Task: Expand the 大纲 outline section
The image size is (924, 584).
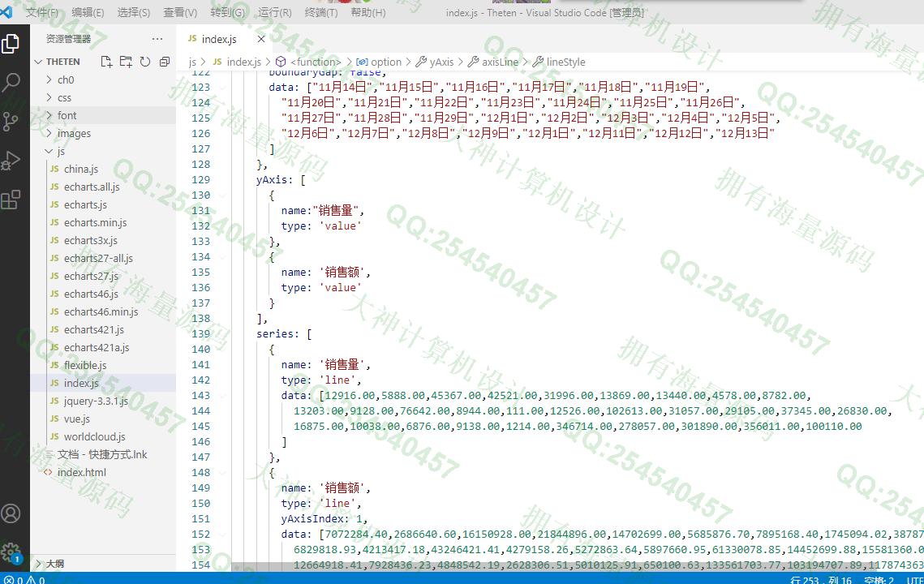Action: coord(103,564)
